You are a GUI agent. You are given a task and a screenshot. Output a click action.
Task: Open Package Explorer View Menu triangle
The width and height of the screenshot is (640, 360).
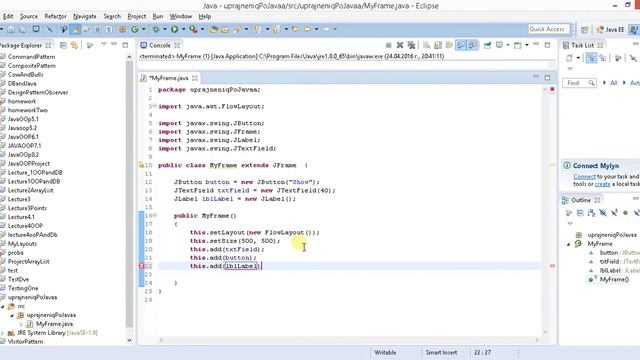[104, 44]
